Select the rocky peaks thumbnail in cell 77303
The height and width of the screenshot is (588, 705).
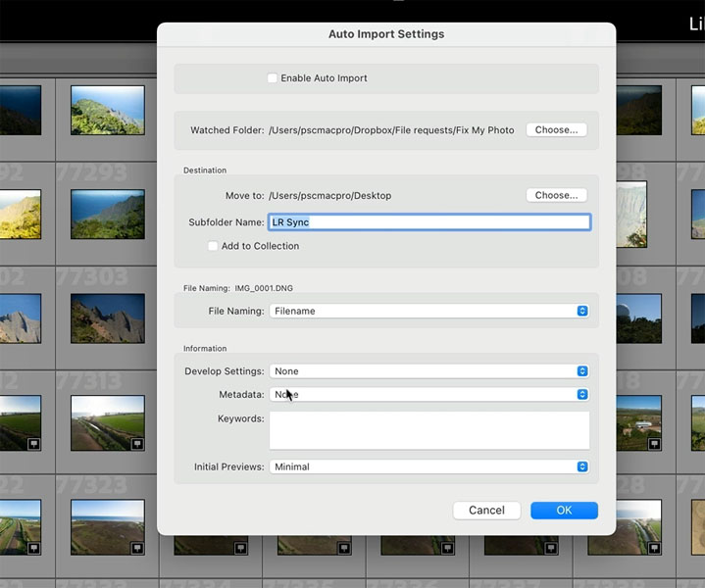[x=108, y=318]
